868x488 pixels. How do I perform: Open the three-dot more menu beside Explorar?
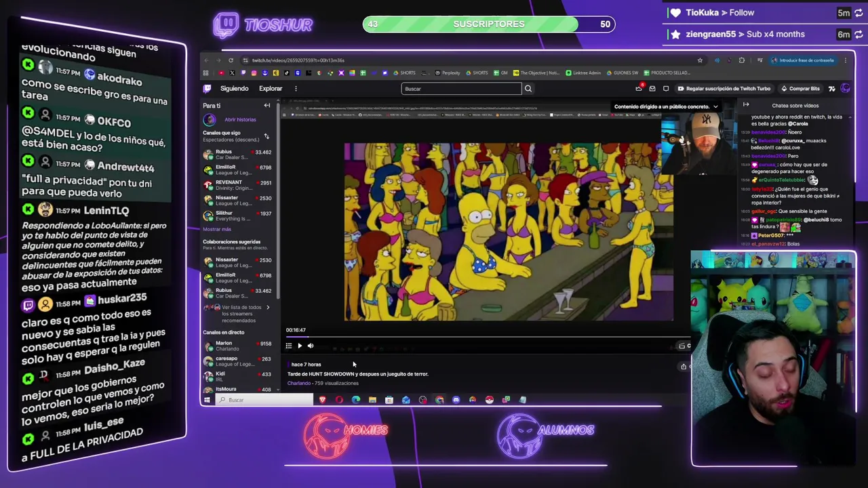pos(296,88)
